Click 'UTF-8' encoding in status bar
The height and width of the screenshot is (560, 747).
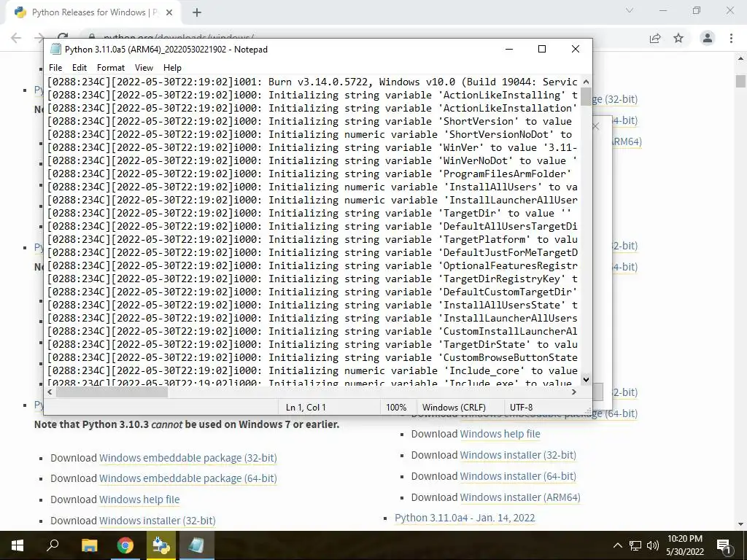pos(521,407)
